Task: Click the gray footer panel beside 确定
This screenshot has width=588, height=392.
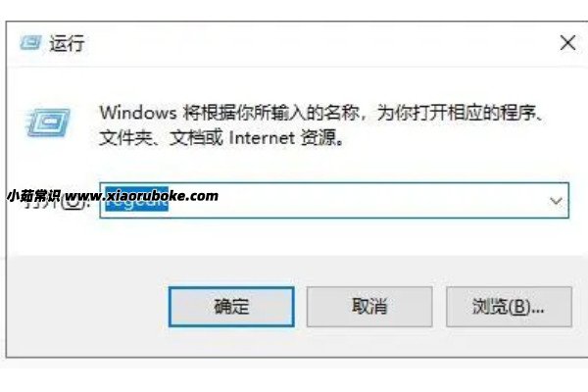Action: point(86,307)
